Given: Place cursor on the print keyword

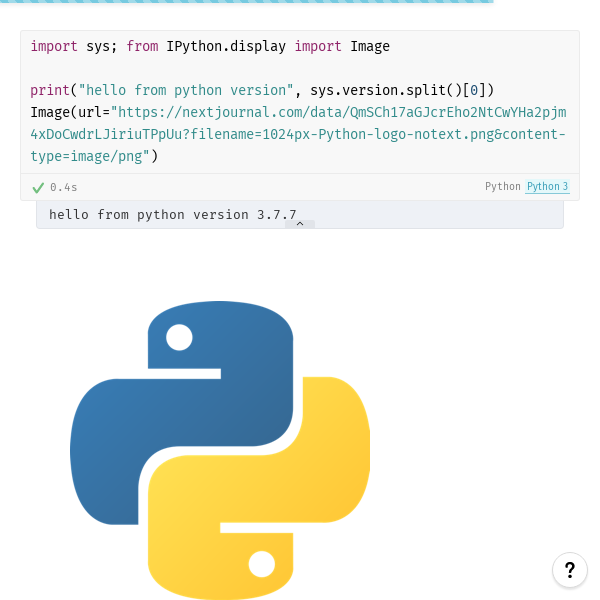Looking at the screenshot, I should 50,90.
